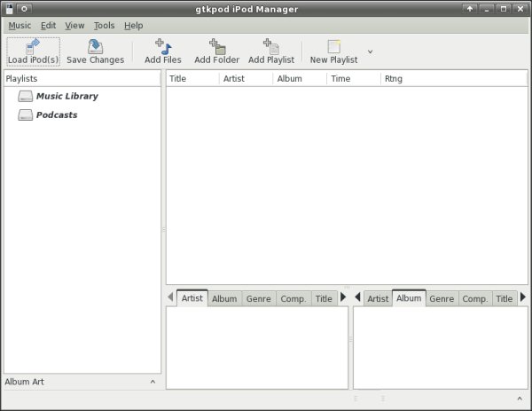Viewport: 532px width, 411px height.
Task: Click the gtkpod window menu icon in title bar
Action: (10, 9)
